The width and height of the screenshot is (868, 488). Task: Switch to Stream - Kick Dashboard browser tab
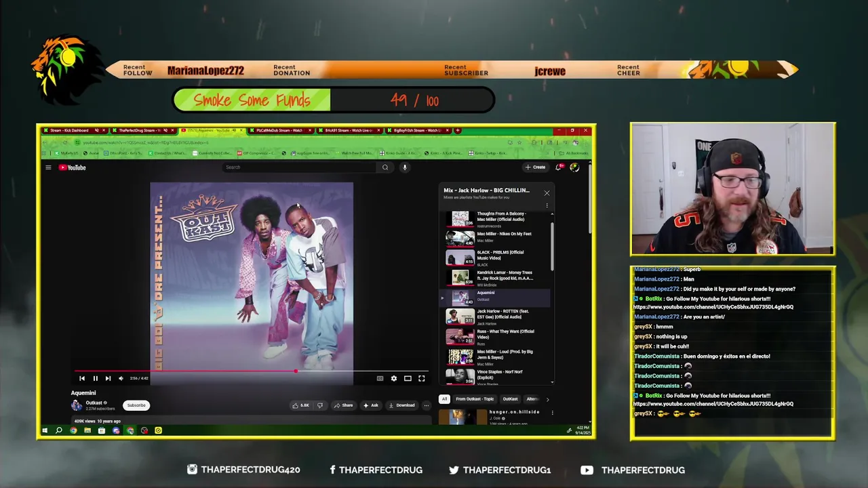(x=75, y=130)
